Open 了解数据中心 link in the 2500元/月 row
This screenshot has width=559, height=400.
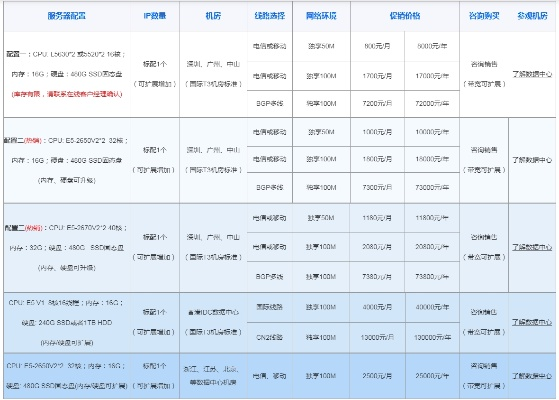532,376
